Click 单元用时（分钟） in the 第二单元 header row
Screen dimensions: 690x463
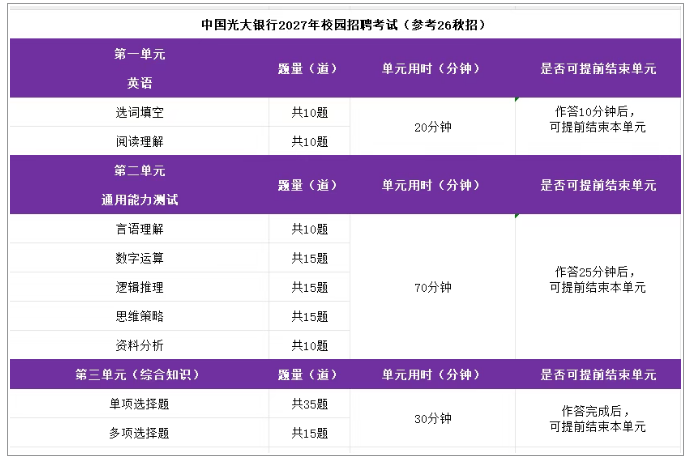point(431,185)
